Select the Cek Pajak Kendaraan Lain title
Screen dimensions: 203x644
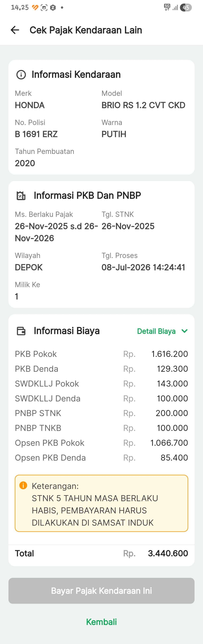click(86, 30)
